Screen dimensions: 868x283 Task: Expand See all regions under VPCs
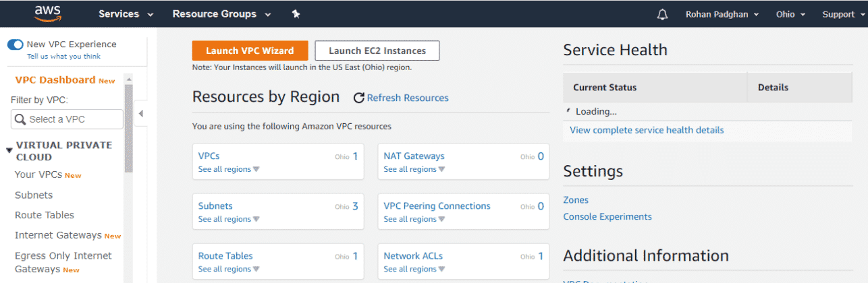click(x=229, y=170)
